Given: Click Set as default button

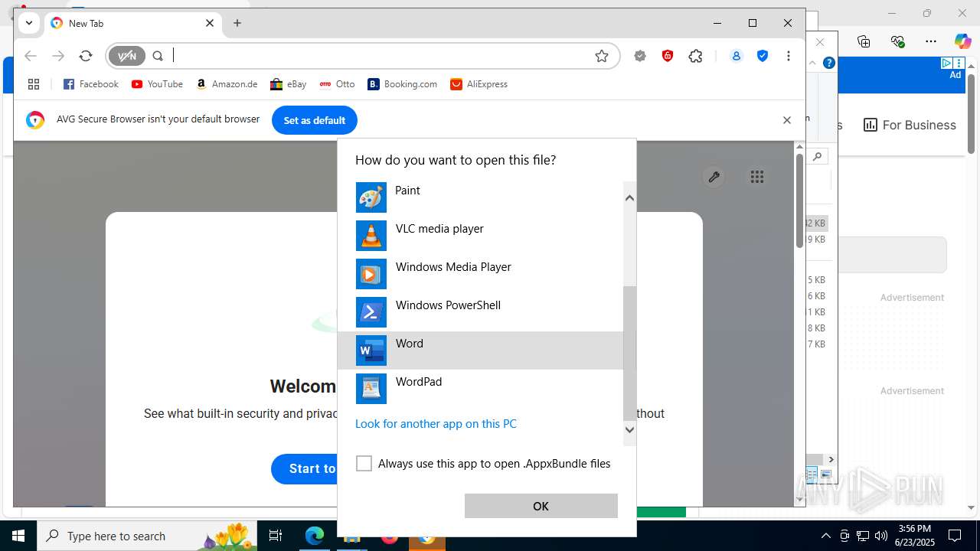Looking at the screenshot, I should [315, 120].
